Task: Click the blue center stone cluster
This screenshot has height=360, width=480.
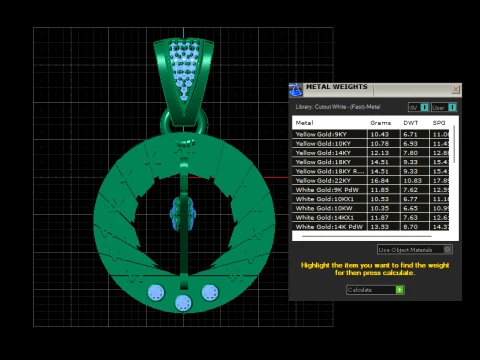Action: pos(183,214)
